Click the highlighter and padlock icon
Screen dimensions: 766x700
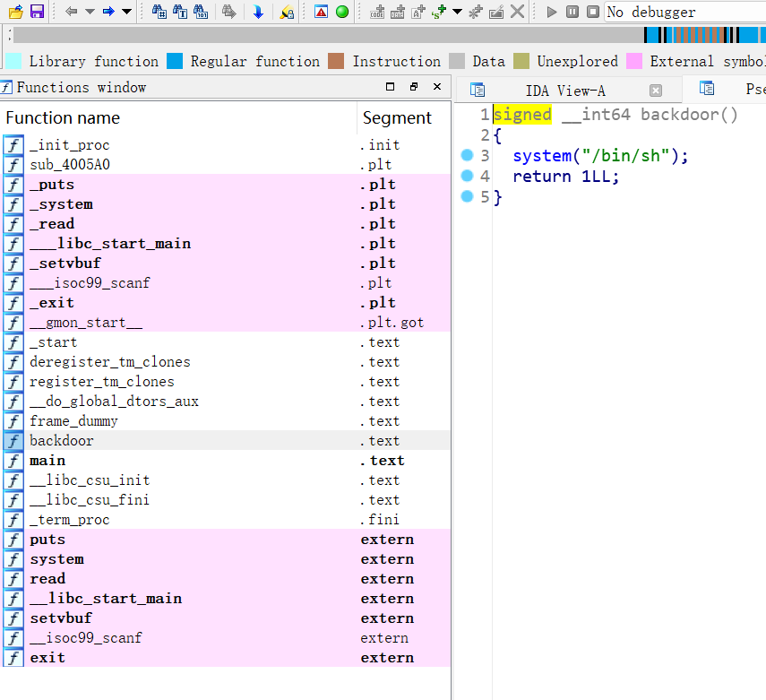287,12
